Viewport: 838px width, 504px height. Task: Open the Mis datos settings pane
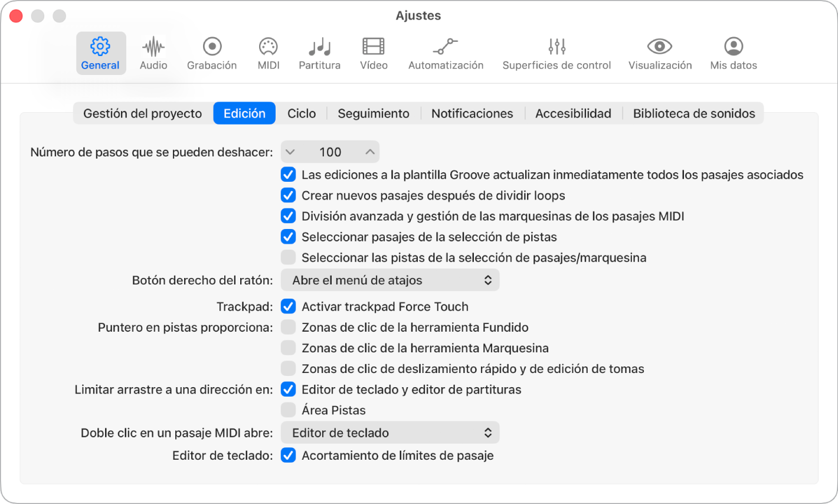click(733, 53)
